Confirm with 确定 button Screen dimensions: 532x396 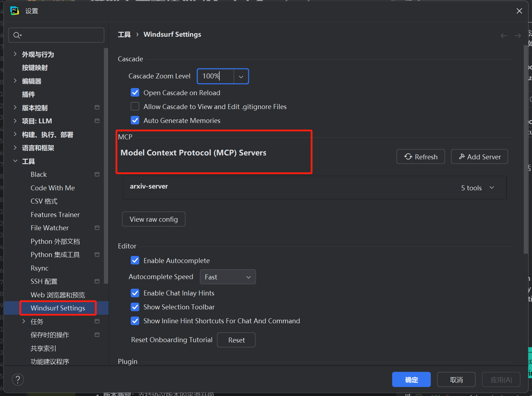[x=411, y=380]
